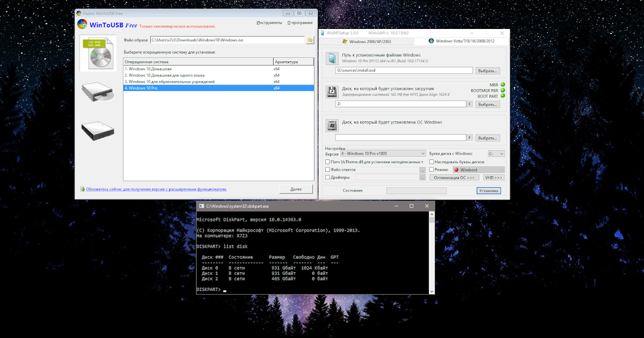Click the Установка button in WinNTSetup
The height and width of the screenshot is (338, 644).
pyautogui.click(x=488, y=190)
